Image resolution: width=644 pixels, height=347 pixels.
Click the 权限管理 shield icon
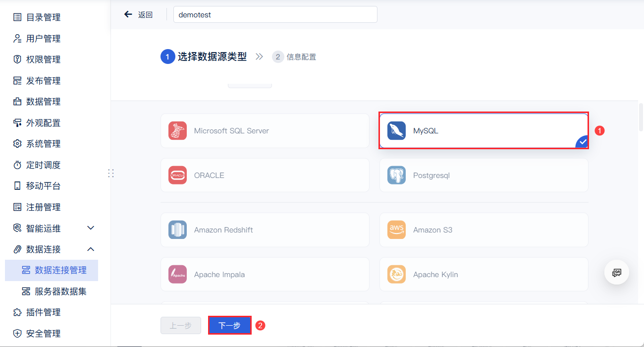pos(17,59)
